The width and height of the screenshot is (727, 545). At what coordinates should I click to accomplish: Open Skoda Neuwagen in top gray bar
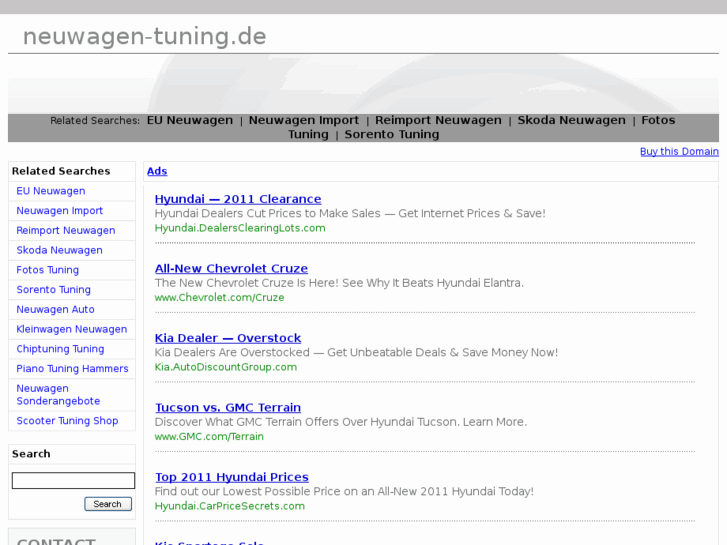(571, 120)
